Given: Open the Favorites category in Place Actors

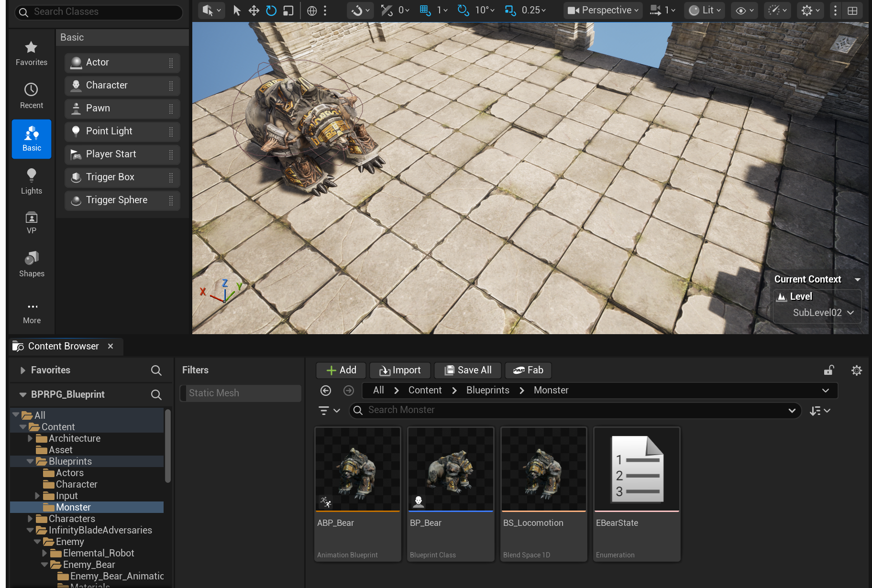Looking at the screenshot, I should point(32,53).
